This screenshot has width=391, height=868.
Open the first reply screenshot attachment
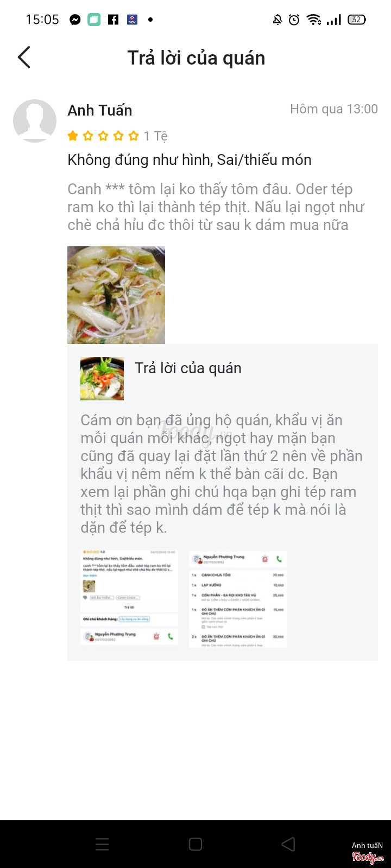129,598
